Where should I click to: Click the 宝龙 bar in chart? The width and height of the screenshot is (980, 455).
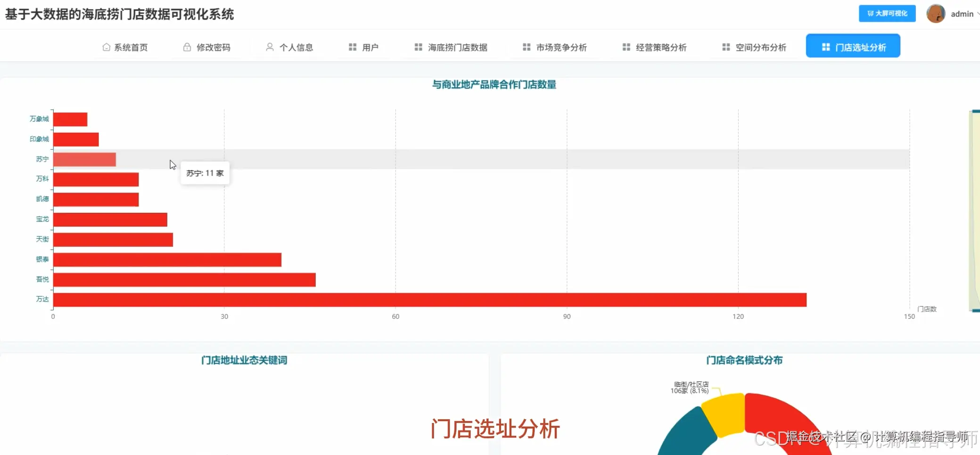110,219
